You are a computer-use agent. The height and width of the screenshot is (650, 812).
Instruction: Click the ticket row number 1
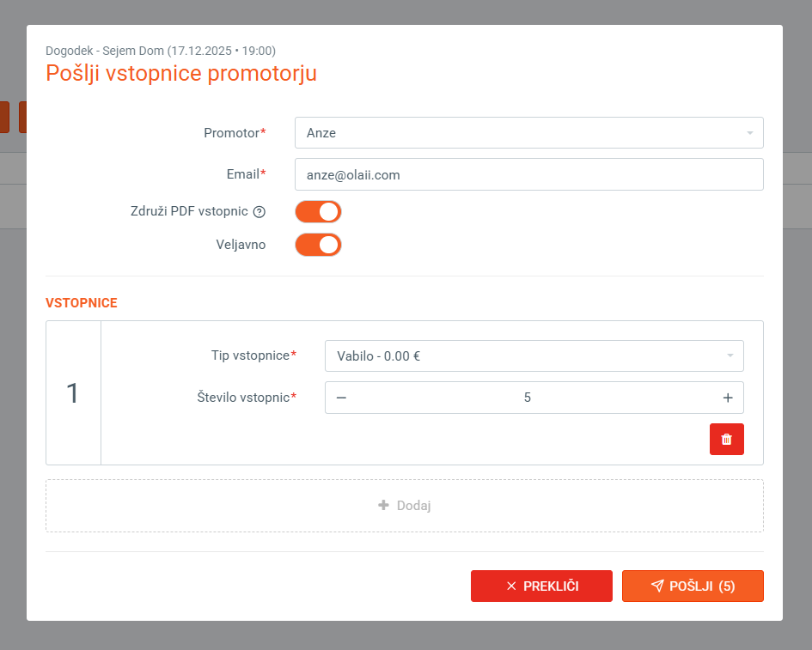pyautogui.click(x=73, y=393)
